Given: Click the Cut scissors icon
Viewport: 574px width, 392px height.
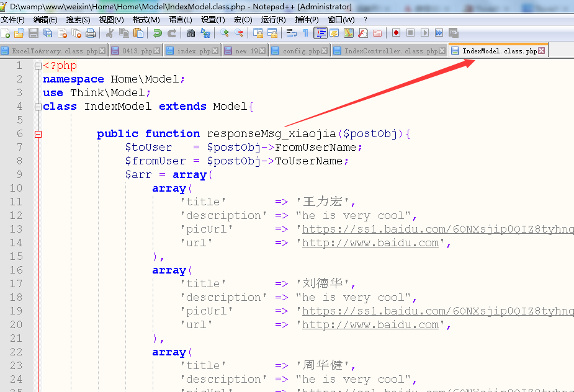Looking at the screenshot, I should tap(109, 33).
